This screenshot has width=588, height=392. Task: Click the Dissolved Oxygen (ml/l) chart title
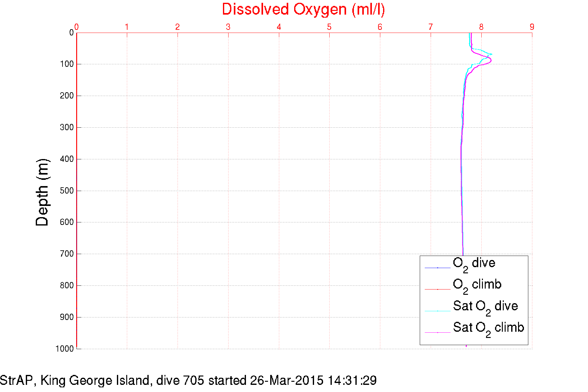coord(303,9)
